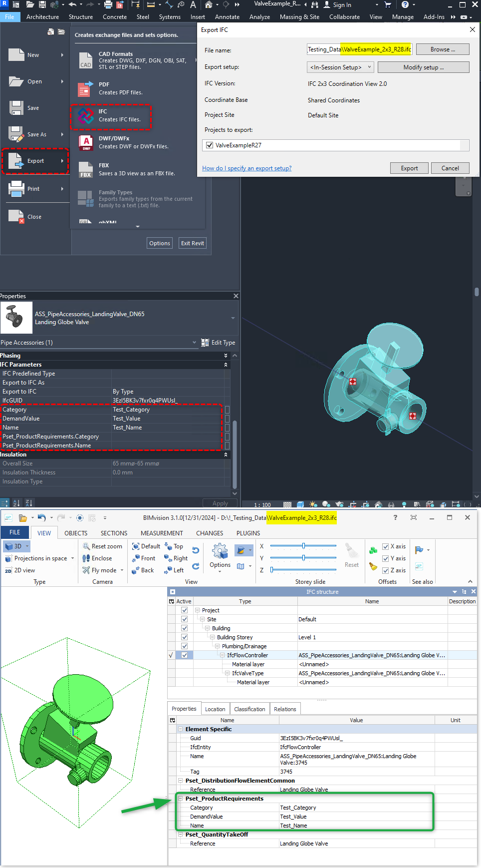This screenshot has height=868, width=481.
Task: Click the Print icon in File menu
Action: point(16,189)
